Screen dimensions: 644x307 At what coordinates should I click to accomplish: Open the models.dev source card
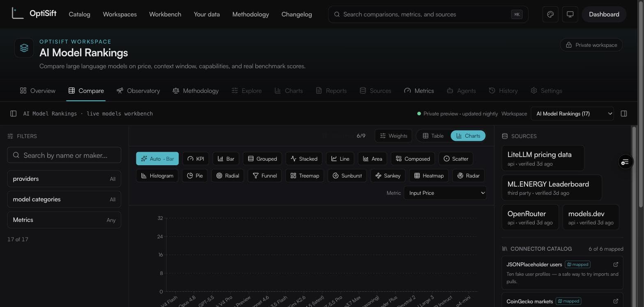point(591,217)
